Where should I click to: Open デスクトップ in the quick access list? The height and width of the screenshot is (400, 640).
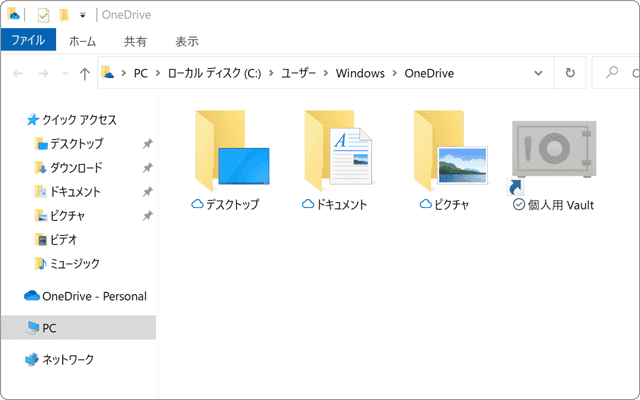coord(69,144)
